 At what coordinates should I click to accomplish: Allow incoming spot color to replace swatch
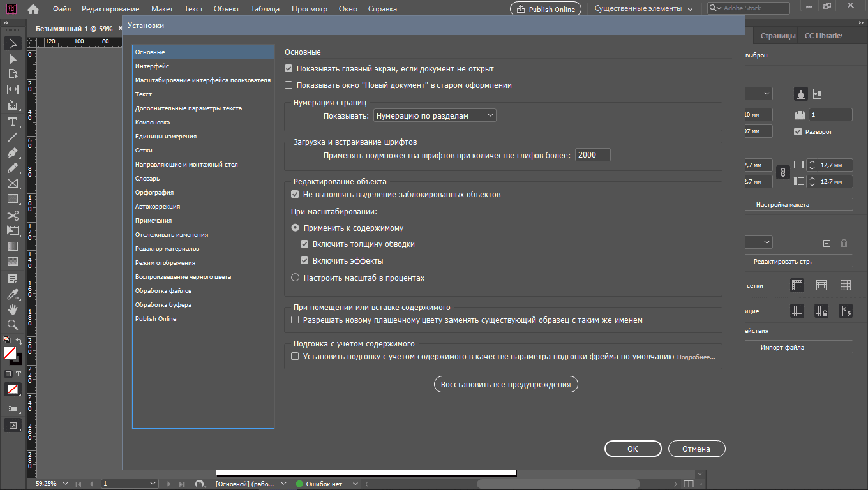pos(295,320)
